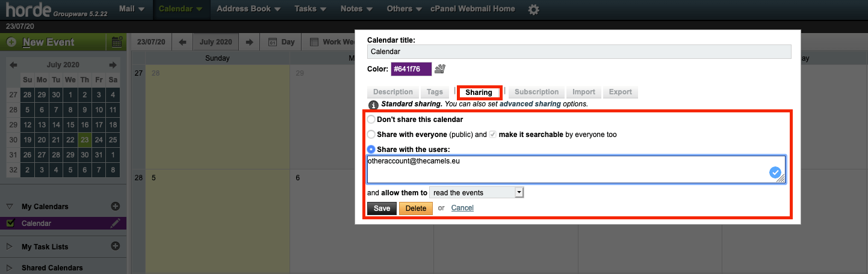This screenshot has height=274, width=868.
Task: Click week number 28 in main calendar grid
Action: point(138,178)
